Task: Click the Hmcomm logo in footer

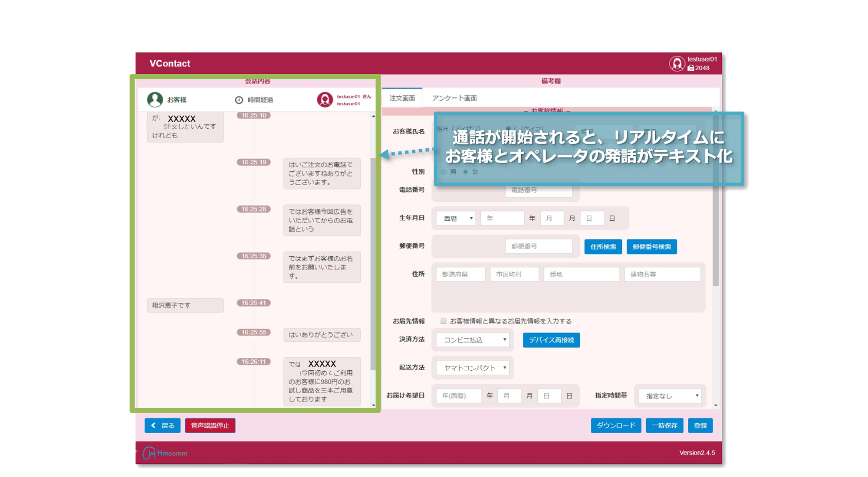Action: (165, 453)
